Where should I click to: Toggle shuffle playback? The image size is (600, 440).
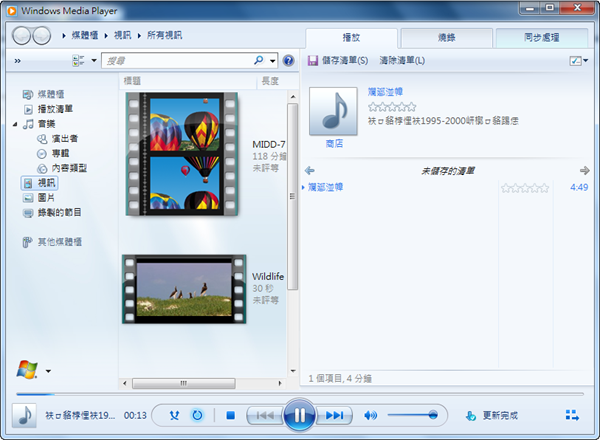pos(174,415)
